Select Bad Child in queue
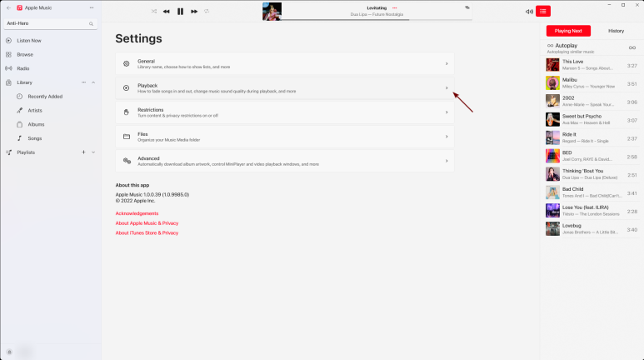This screenshot has height=360, width=644. [592, 192]
